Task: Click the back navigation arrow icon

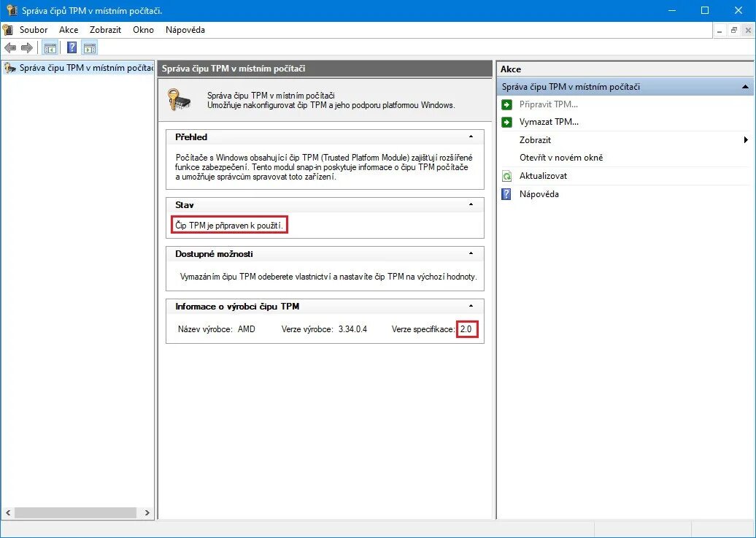Action: point(10,47)
